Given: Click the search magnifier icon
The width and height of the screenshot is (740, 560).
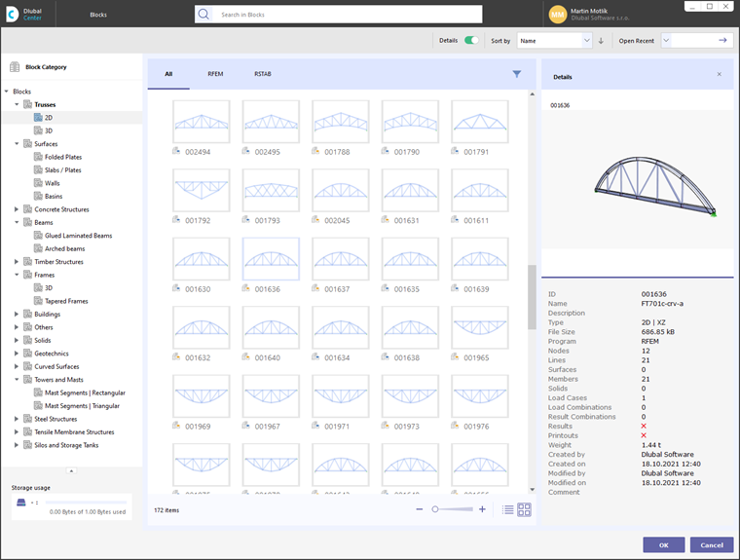Looking at the screenshot, I should (x=203, y=15).
